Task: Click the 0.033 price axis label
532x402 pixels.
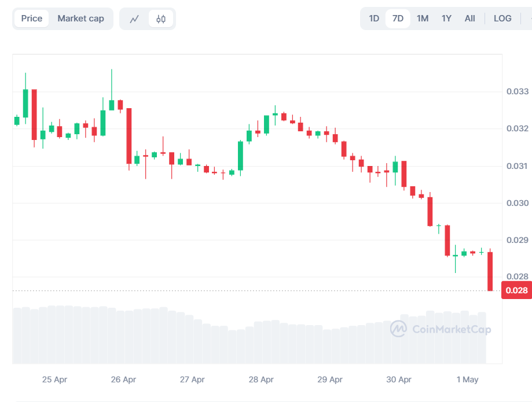Action: coord(518,91)
